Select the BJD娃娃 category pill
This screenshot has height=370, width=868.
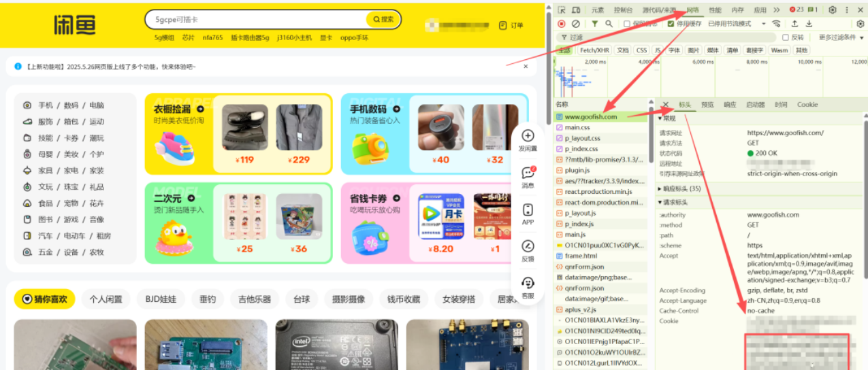tap(161, 299)
